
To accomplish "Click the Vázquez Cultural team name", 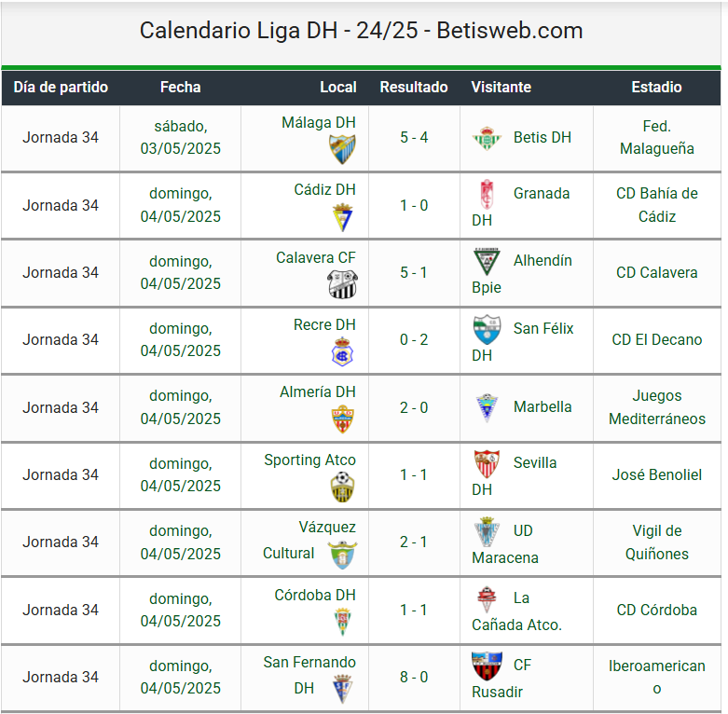I will tap(309, 540).
